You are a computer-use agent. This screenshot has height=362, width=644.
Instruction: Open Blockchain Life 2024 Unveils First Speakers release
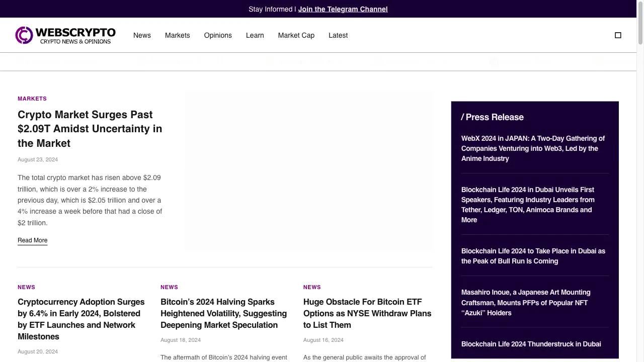(528, 205)
